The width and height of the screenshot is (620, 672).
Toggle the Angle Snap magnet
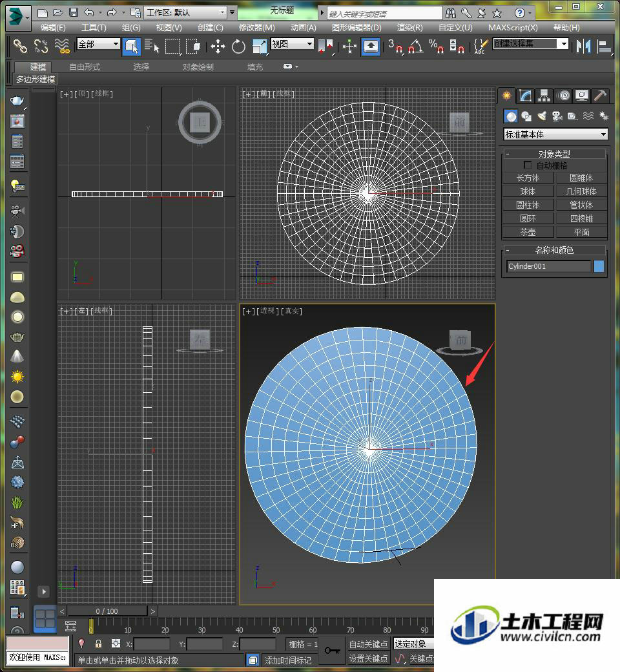(x=416, y=46)
